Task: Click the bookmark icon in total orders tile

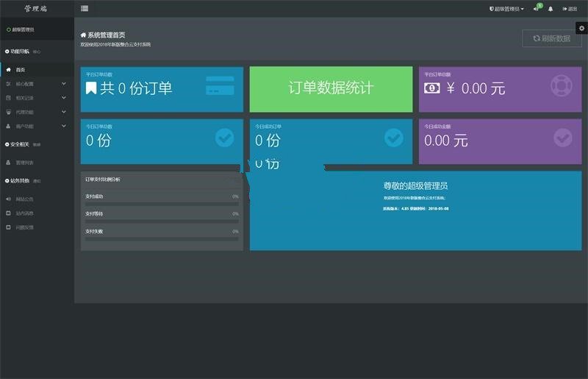Action: point(91,88)
